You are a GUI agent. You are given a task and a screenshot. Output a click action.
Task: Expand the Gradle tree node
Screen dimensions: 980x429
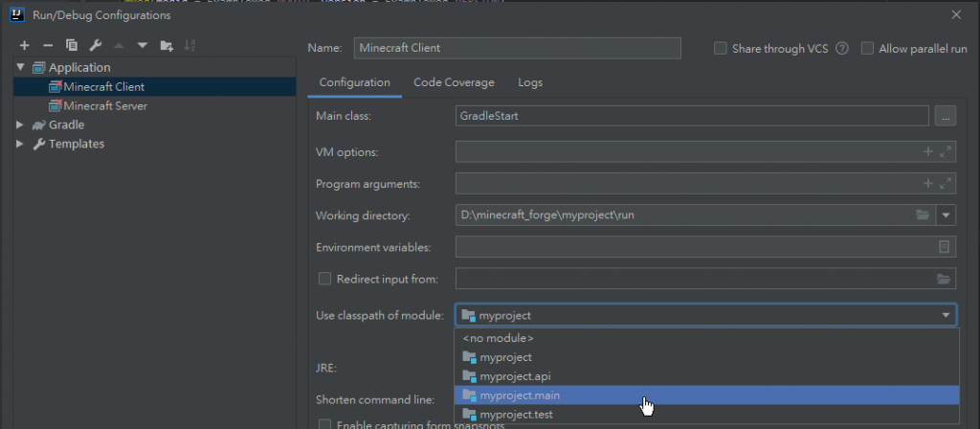[x=21, y=124]
